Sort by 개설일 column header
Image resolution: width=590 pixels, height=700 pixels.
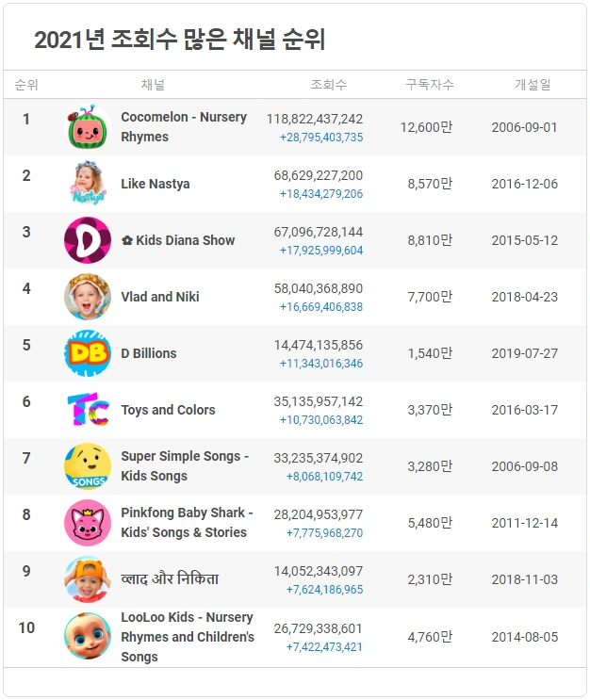[533, 85]
